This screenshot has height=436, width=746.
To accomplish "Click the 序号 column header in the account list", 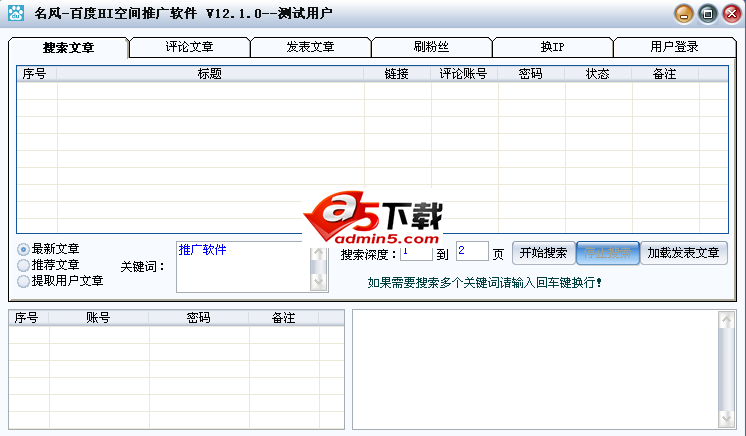I will coord(29,317).
